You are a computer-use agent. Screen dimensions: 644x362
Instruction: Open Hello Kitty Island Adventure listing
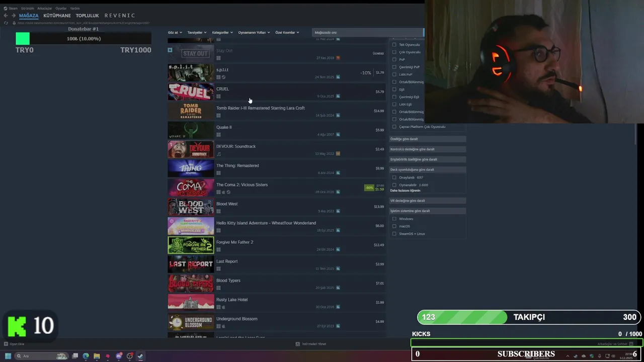pos(276,226)
